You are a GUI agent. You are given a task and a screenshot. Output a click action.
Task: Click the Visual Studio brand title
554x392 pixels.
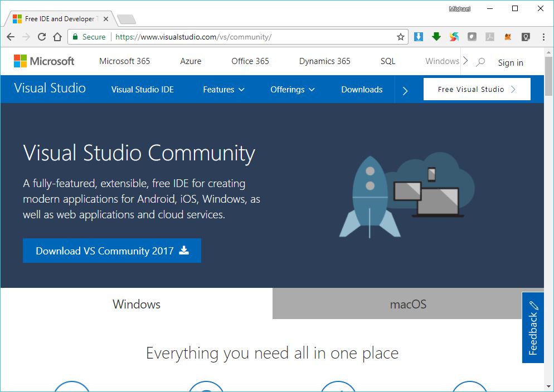[50, 88]
